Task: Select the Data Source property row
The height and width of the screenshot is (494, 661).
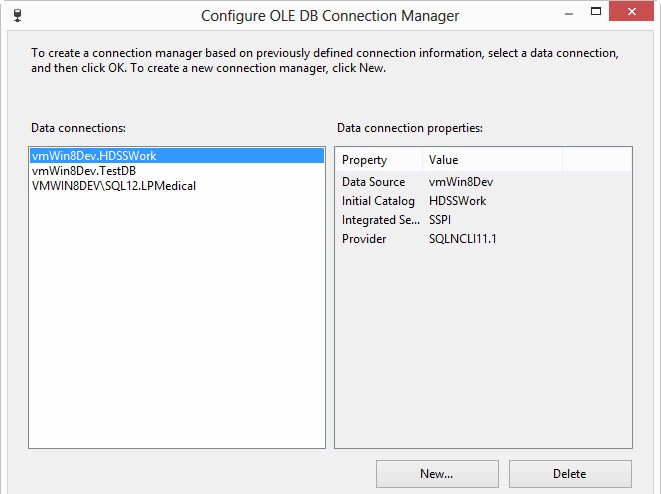Action: click(x=374, y=182)
